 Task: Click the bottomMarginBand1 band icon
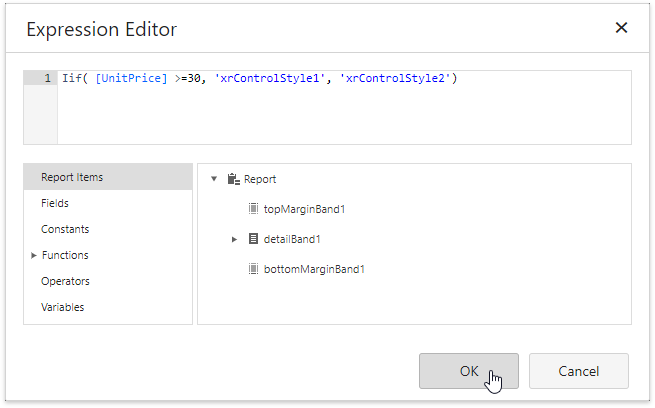point(253,269)
